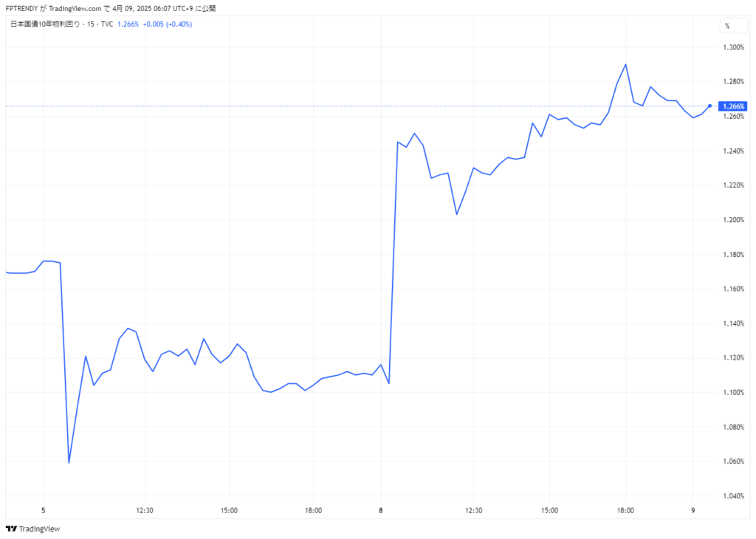Toggle the percent scale button
756x539 pixels.
pyautogui.click(x=727, y=26)
